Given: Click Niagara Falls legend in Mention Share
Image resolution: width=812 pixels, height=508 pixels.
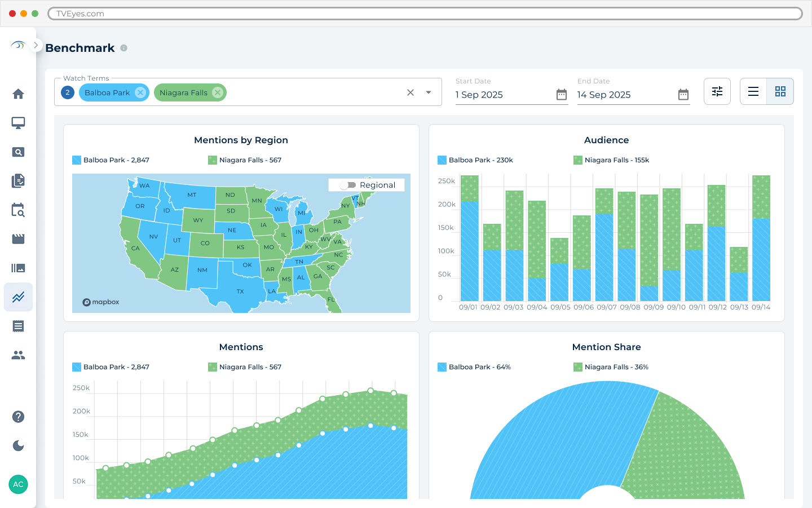Looking at the screenshot, I should 611,367.
